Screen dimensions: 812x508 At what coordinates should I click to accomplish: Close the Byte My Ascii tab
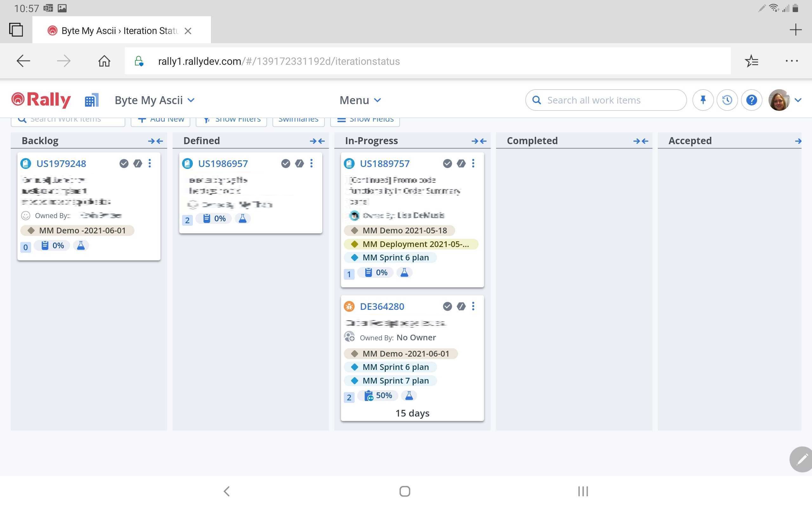pyautogui.click(x=188, y=31)
